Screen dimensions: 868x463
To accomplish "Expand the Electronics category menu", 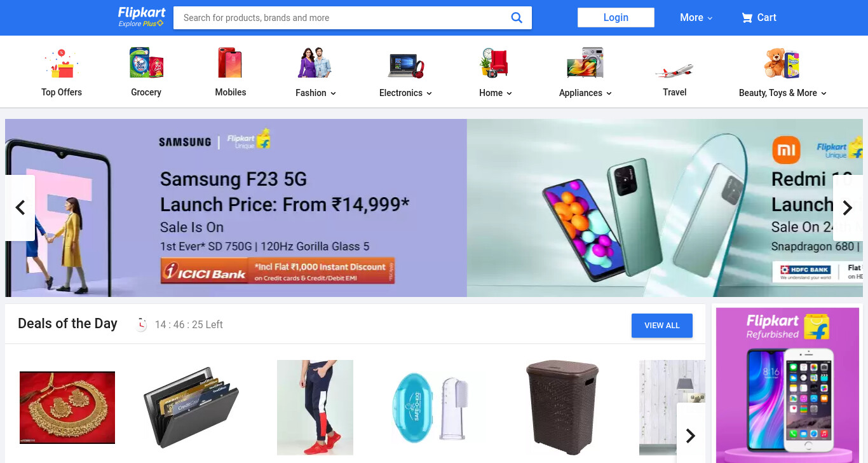I will click(x=406, y=93).
